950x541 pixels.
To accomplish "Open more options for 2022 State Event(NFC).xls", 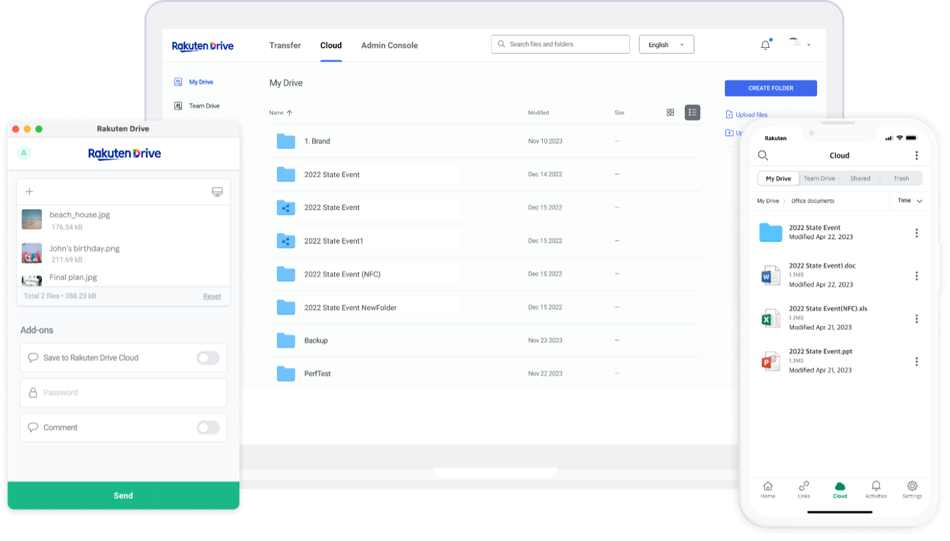I will pos(916,319).
